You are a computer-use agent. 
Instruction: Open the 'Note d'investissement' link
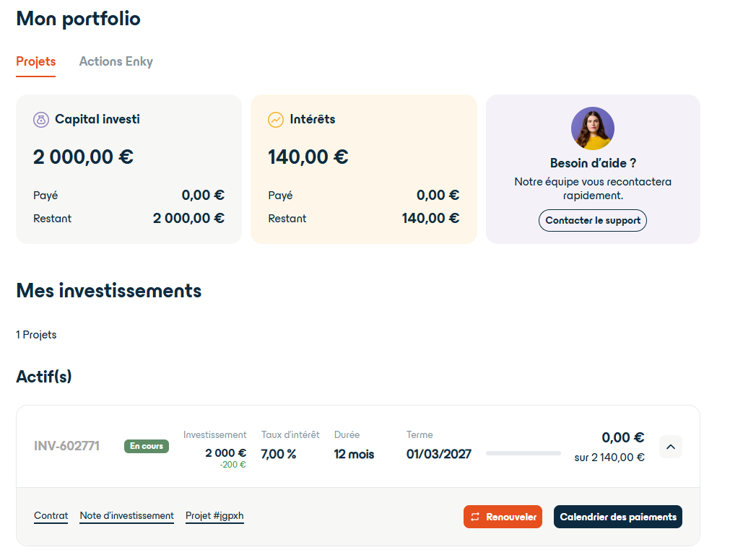[126, 515]
